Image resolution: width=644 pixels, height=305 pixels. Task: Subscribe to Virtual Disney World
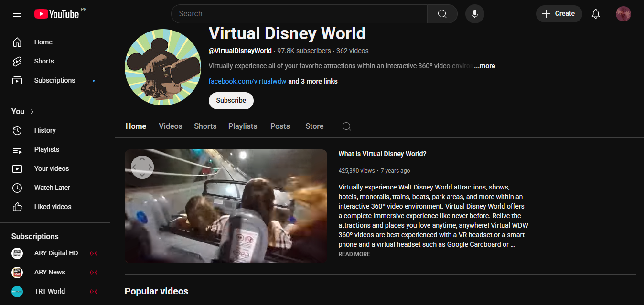point(231,101)
